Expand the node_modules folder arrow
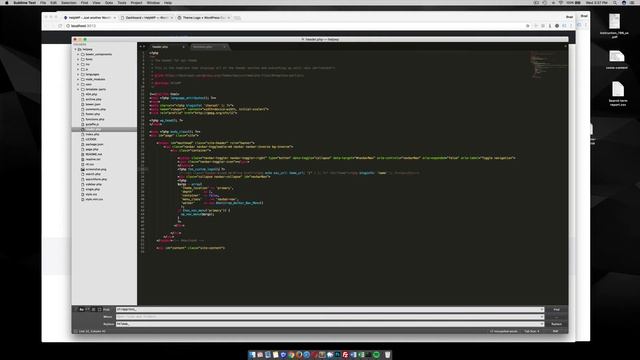 [x=78, y=79]
